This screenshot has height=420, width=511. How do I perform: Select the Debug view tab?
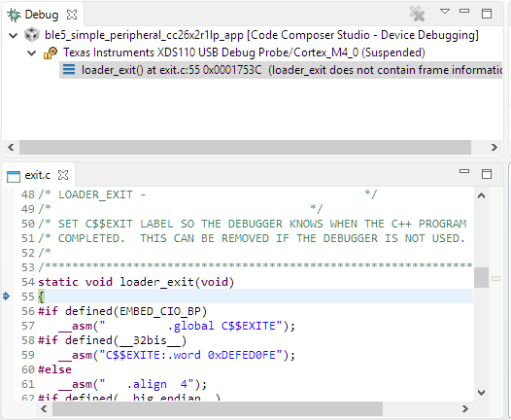42,15
